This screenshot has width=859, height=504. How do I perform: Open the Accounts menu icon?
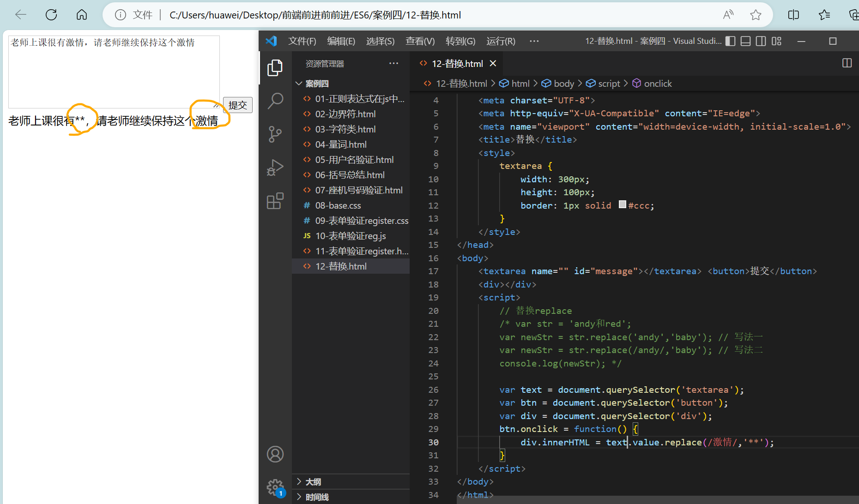coord(275,454)
